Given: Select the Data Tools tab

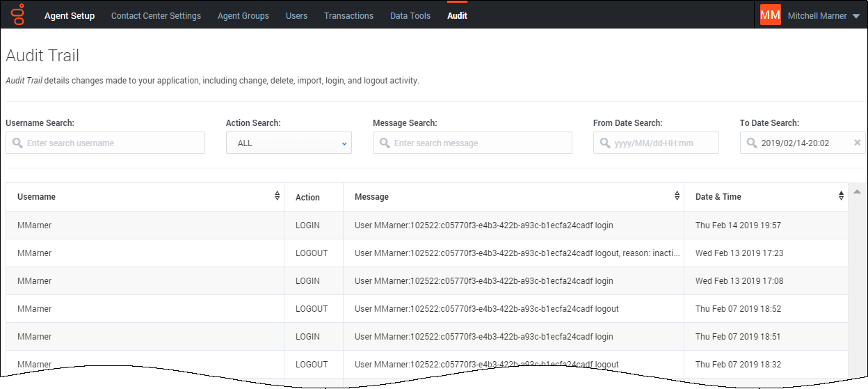Looking at the screenshot, I should pyautogui.click(x=410, y=15).
